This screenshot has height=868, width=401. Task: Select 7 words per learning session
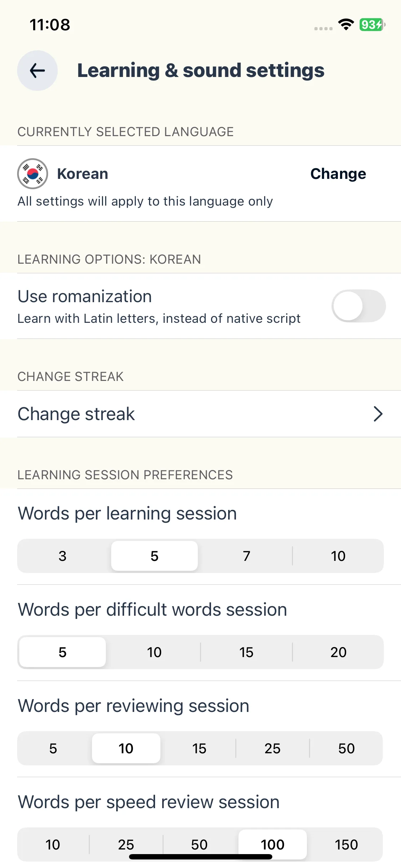(x=246, y=556)
